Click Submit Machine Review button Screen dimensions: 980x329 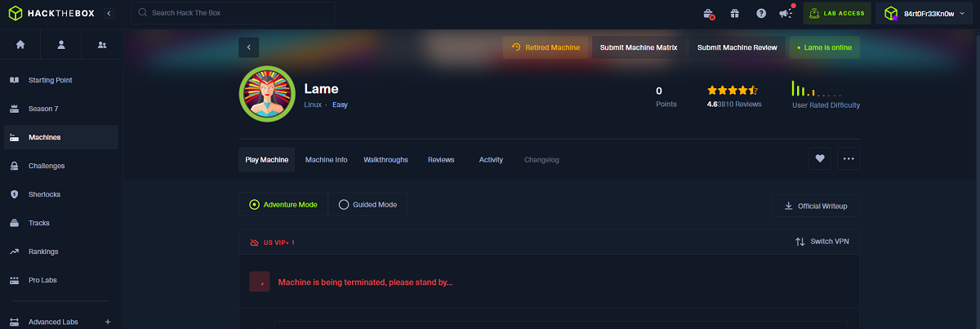[x=737, y=47]
